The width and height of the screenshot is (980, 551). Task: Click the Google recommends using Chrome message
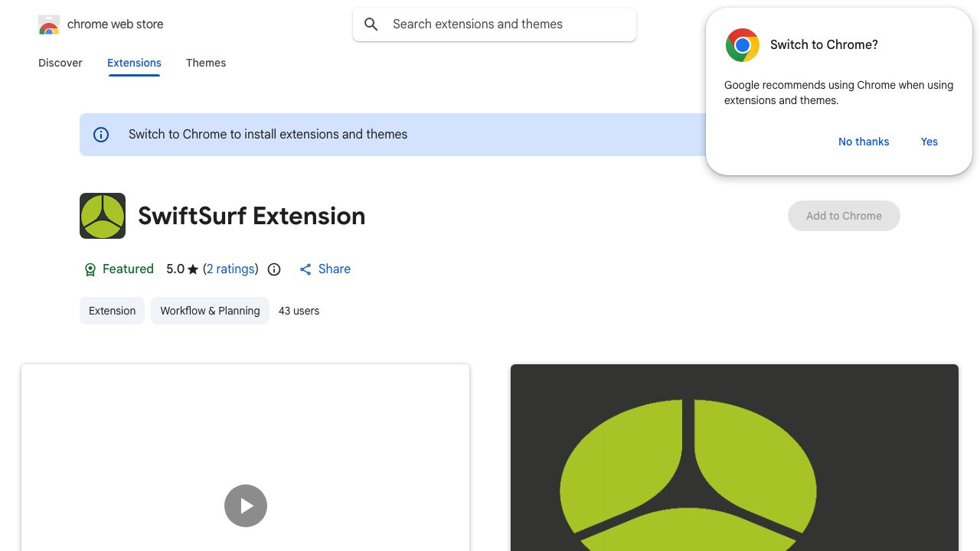838,93
